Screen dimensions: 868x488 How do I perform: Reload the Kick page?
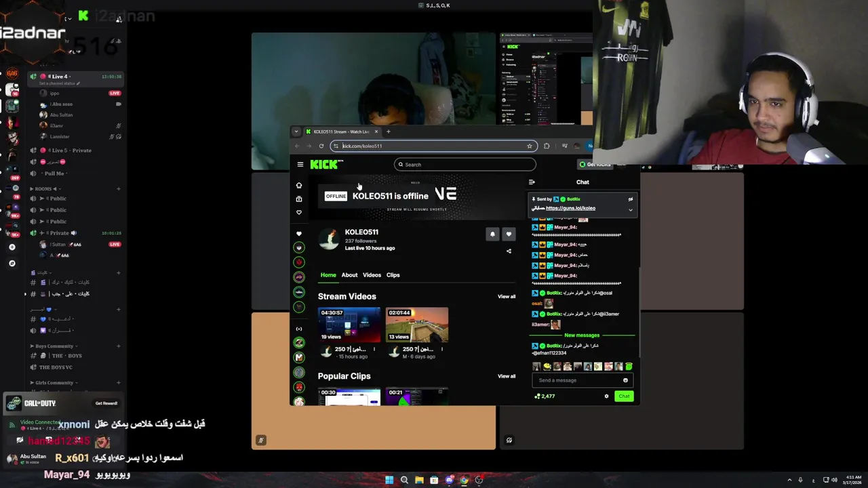321,146
